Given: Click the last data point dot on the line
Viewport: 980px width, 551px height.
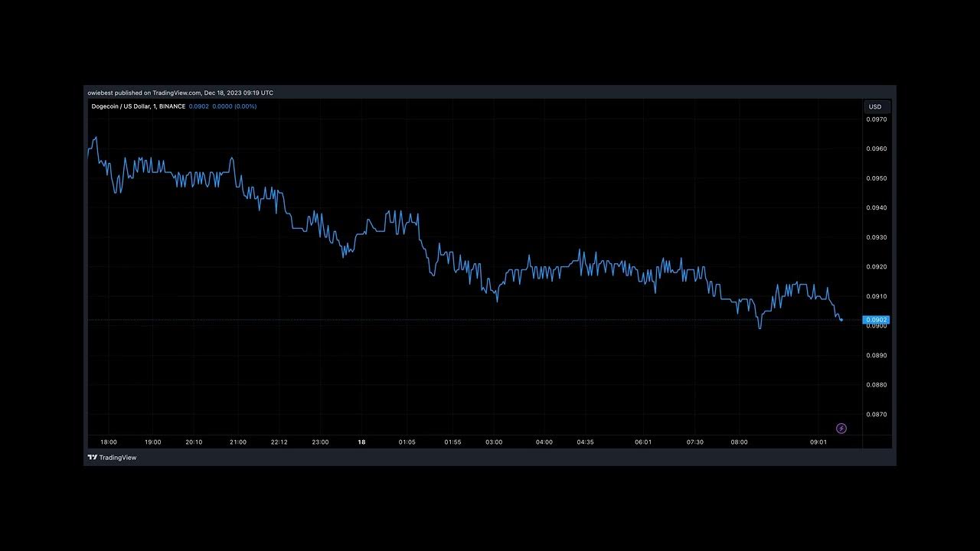Looking at the screenshot, I should 841,320.
